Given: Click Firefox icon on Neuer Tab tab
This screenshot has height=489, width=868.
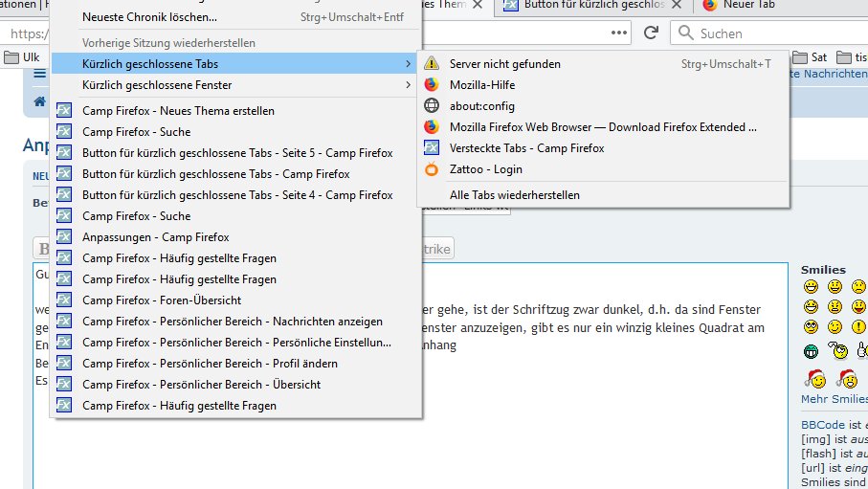Looking at the screenshot, I should 710,5.
